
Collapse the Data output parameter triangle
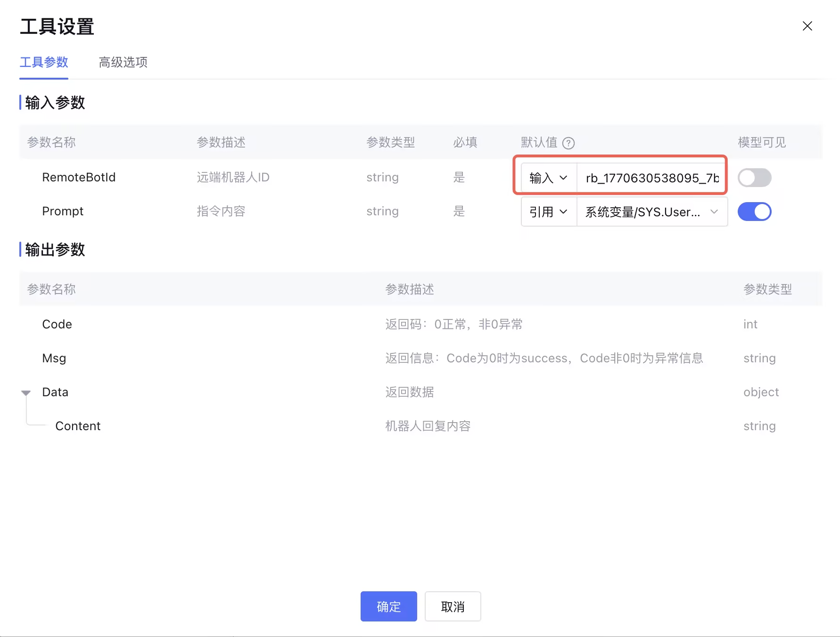(x=26, y=392)
